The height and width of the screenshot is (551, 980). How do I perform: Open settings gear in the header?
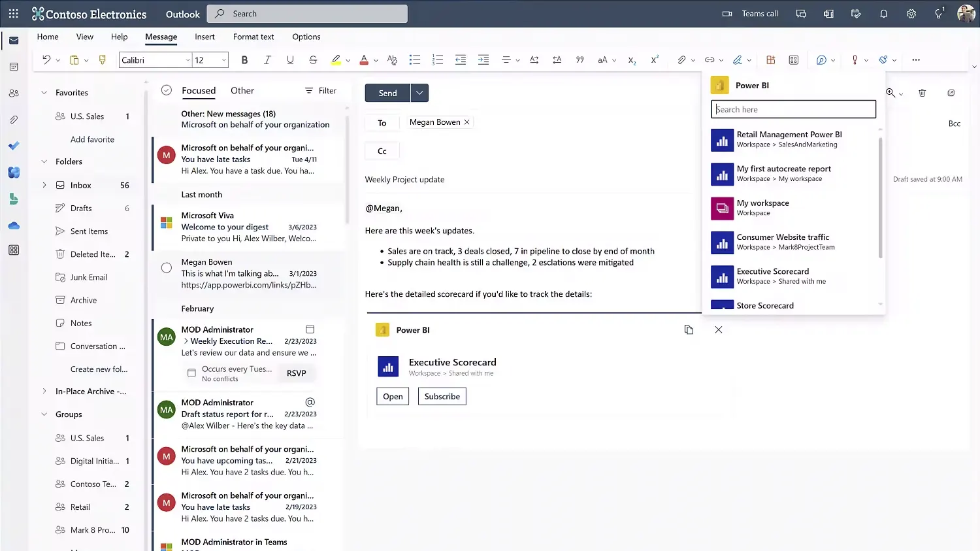pos(911,14)
